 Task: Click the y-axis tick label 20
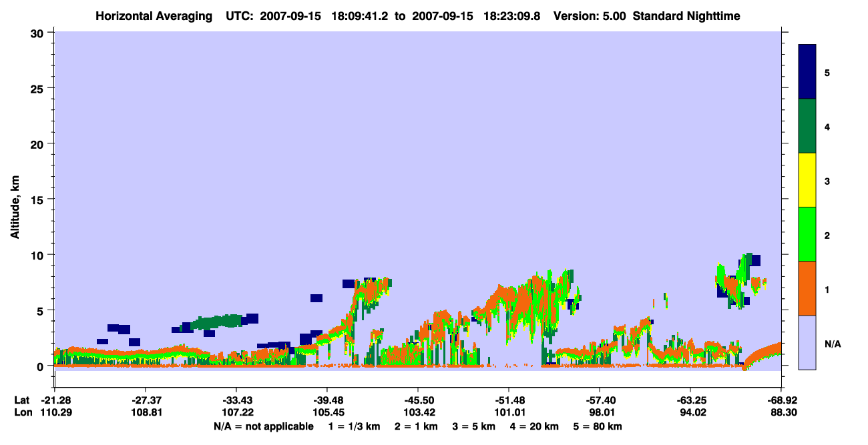pyautogui.click(x=37, y=143)
